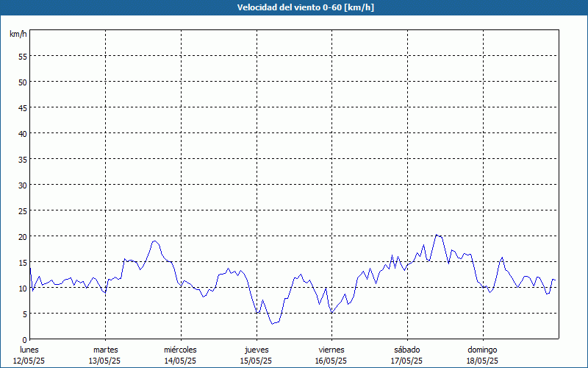Click the '0' y-axis label
The width and height of the screenshot is (588, 368).
tap(25, 340)
